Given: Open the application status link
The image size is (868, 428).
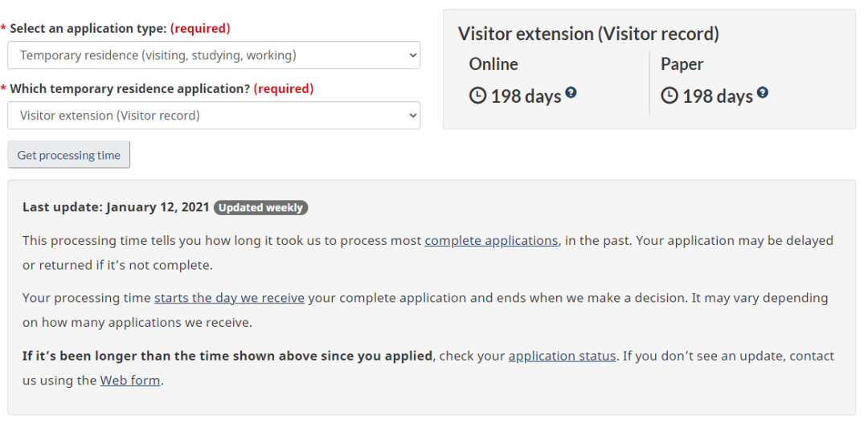Looking at the screenshot, I should click(x=562, y=356).
